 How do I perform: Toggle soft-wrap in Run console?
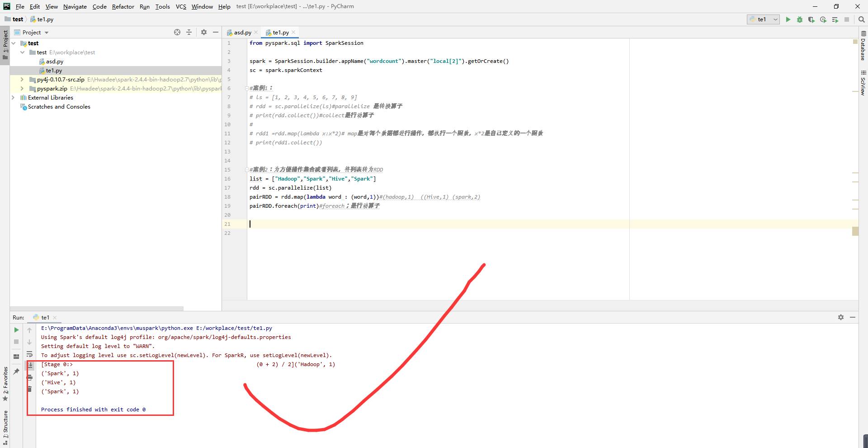pos(29,355)
